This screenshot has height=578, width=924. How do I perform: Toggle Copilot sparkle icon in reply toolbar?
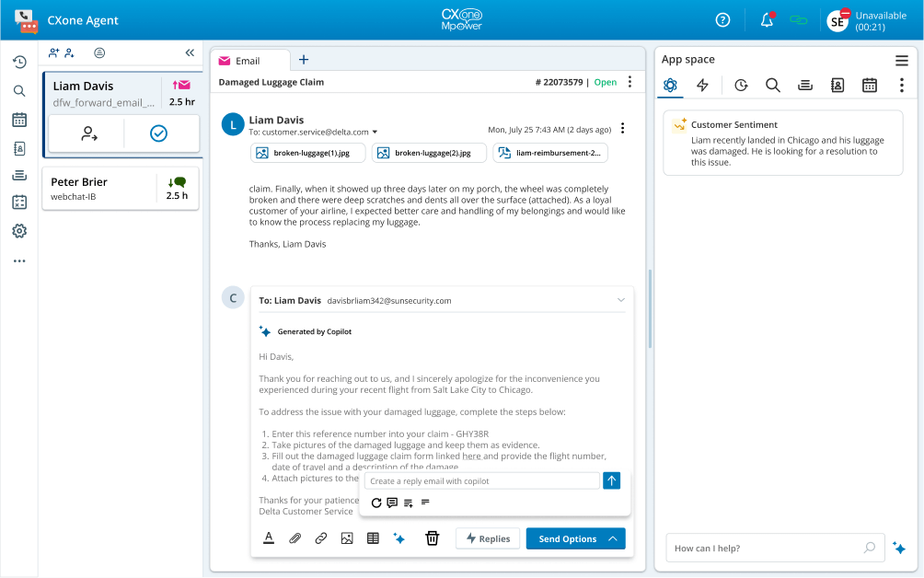398,538
